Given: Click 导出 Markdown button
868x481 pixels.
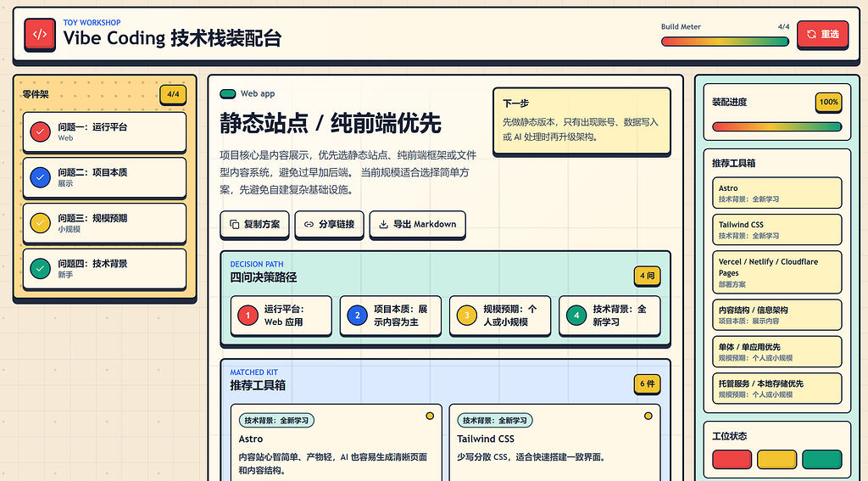Looking at the screenshot, I should tap(417, 224).
